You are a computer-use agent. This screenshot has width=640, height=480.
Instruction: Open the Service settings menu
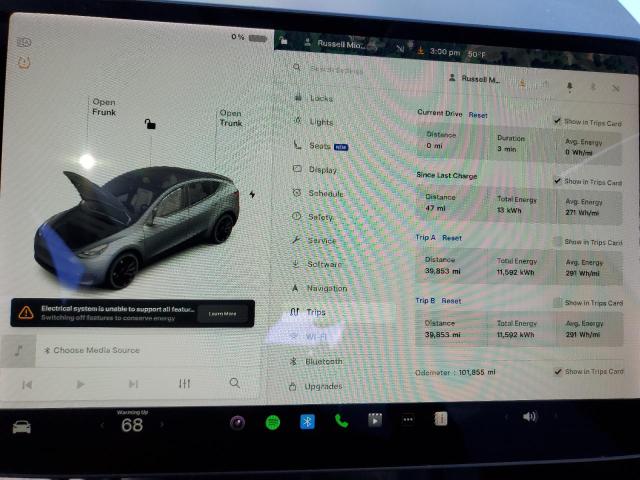pos(313,240)
